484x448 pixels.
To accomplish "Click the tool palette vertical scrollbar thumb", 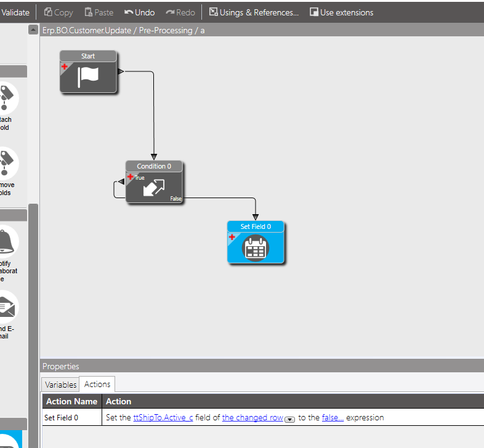I will tap(33, 326).
